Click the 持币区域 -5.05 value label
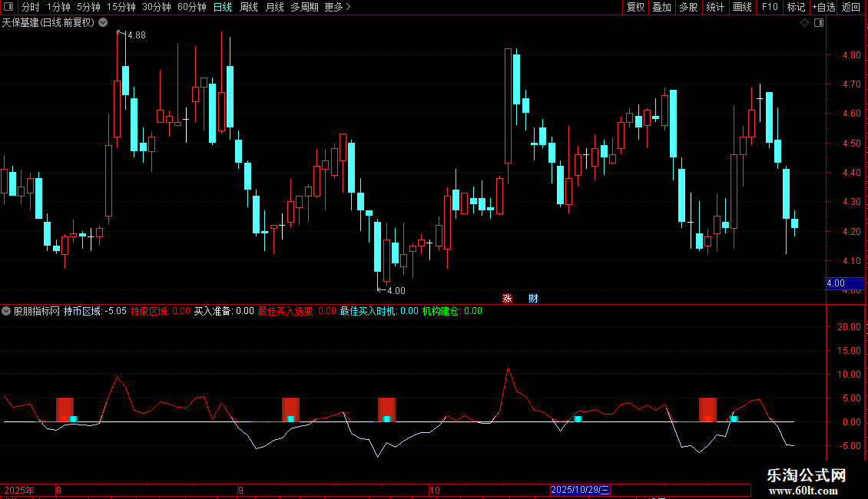868x499 pixels. (x=94, y=311)
